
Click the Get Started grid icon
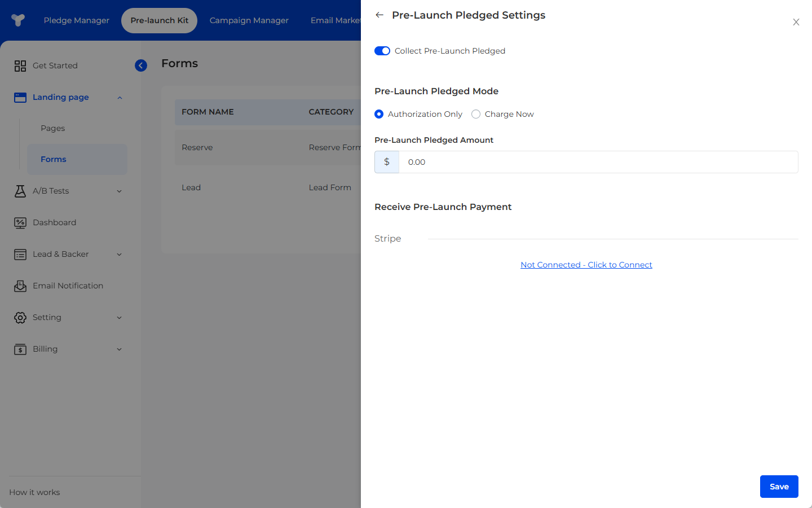[20, 66]
